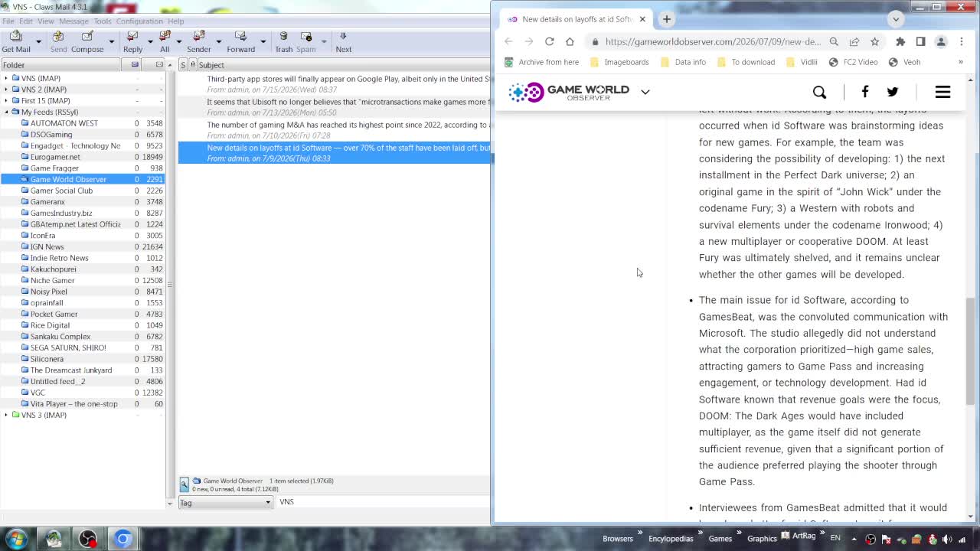Open the site's Twitter icon link
The height and width of the screenshot is (551, 980).
(x=893, y=92)
